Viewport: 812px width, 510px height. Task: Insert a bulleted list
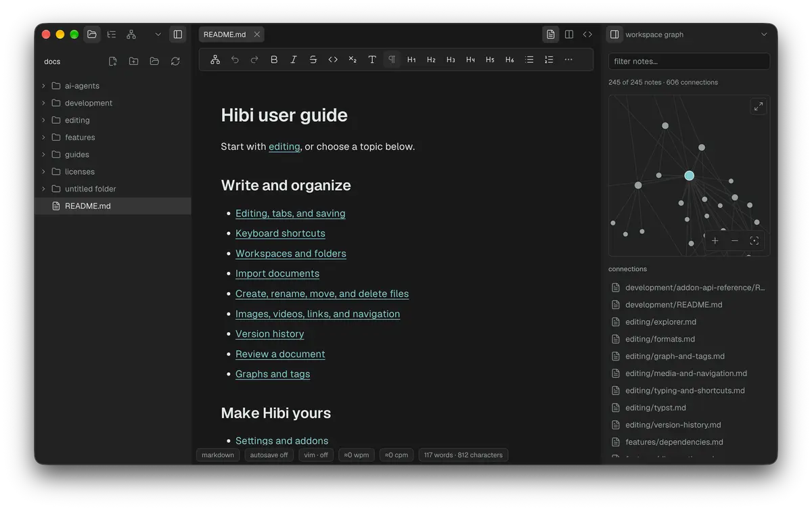(529, 60)
